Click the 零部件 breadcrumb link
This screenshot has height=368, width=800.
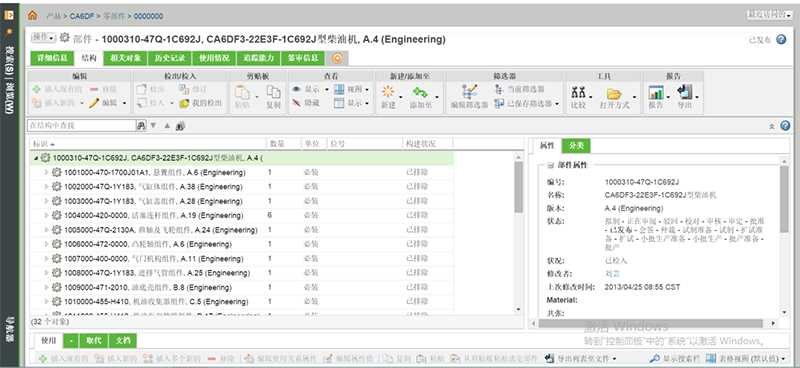(113, 16)
